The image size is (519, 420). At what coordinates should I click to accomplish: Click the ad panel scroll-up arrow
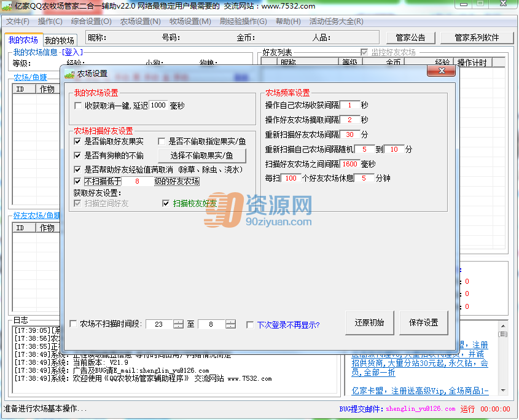coord(503,326)
